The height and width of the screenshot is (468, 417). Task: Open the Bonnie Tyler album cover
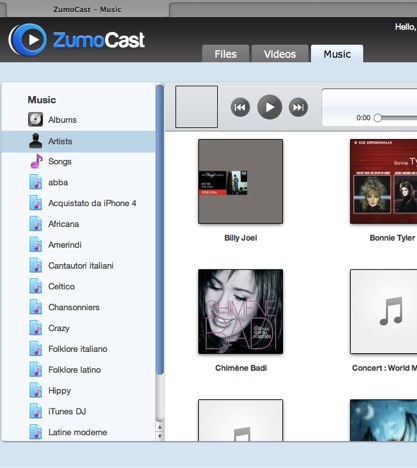coord(383,181)
